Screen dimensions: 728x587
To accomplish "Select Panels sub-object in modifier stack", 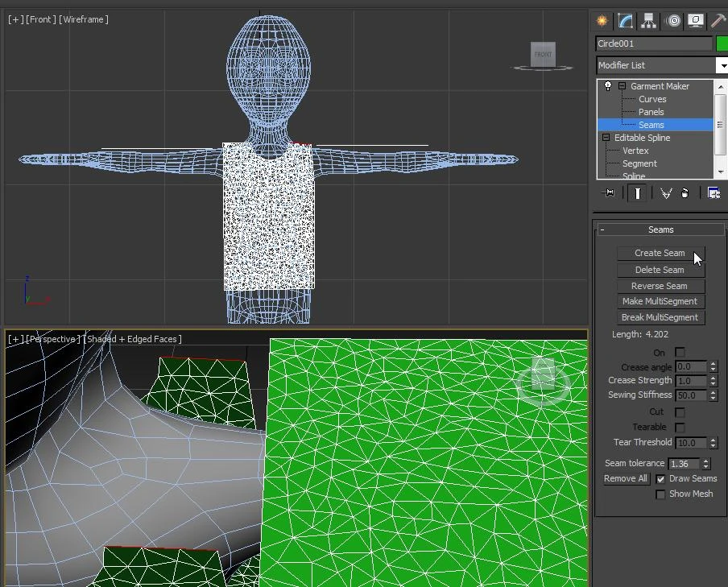I will [651, 112].
